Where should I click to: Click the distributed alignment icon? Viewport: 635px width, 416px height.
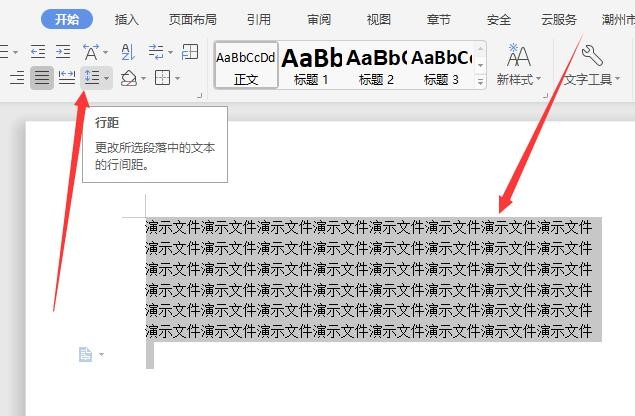[x=66, y=78]
